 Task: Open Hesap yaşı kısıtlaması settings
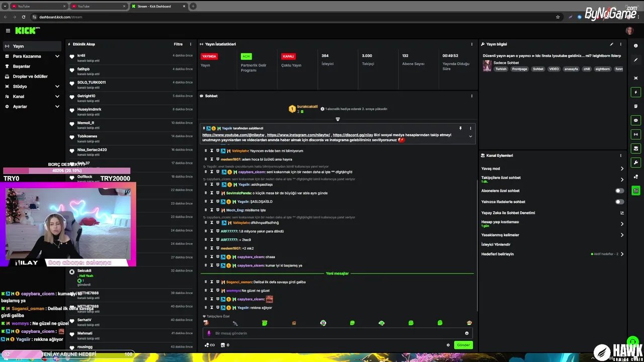click(552, 224)
